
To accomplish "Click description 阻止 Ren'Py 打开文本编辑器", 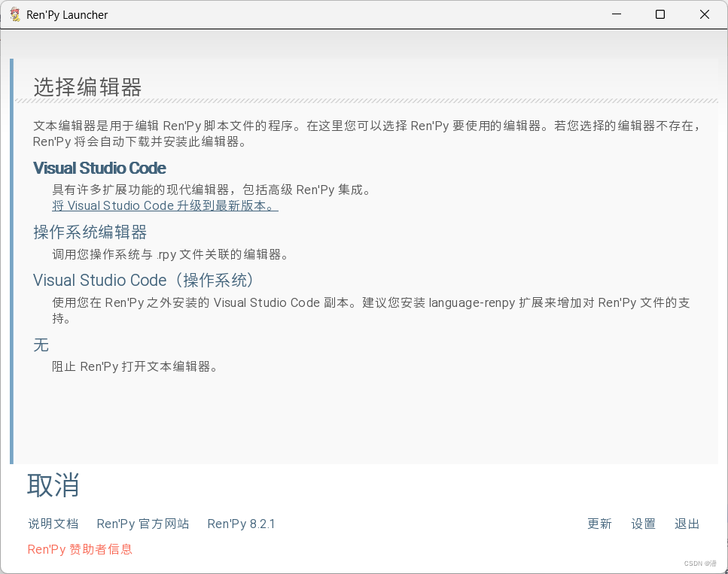I will (135, 366).
